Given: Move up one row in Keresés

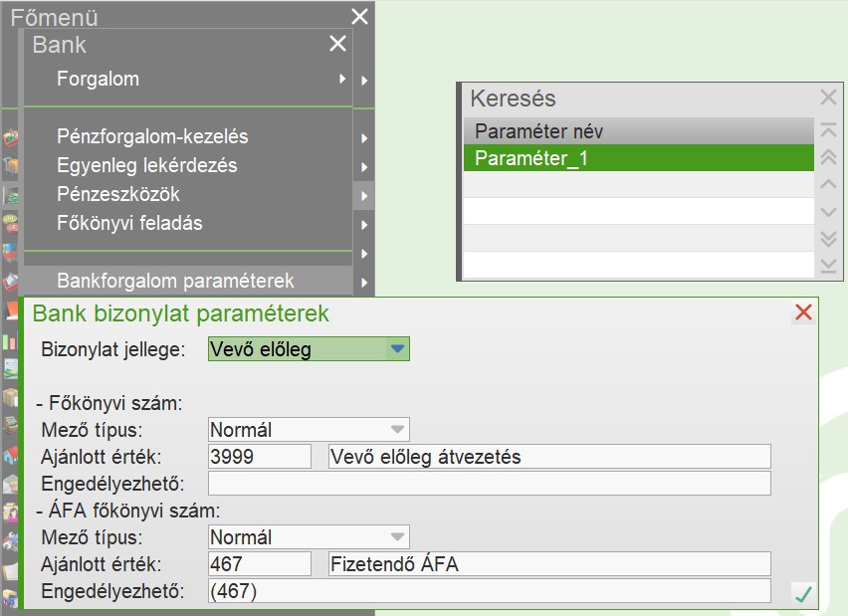Looking at the screenshot, I should coord(828,184).
